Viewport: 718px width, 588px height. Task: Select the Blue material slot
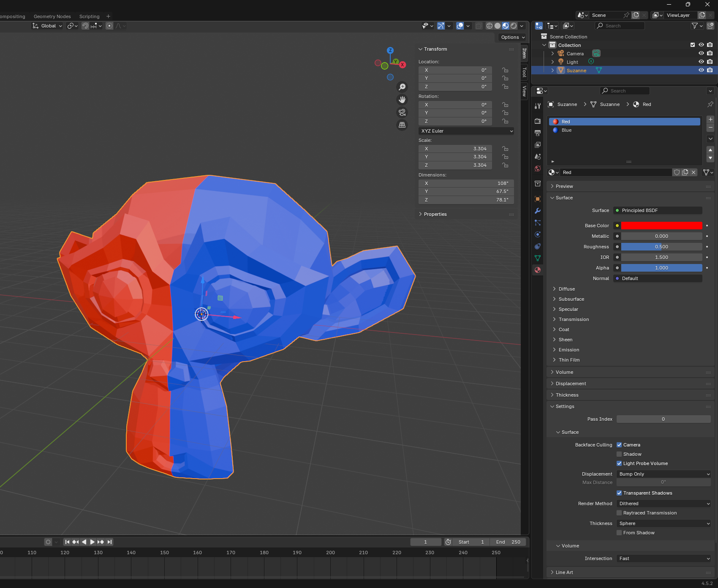click(x=624, y=130)
